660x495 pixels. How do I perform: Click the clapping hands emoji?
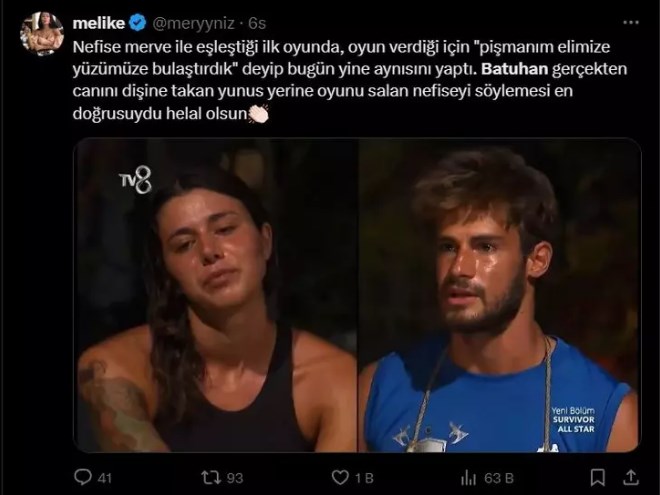(258, 114)
